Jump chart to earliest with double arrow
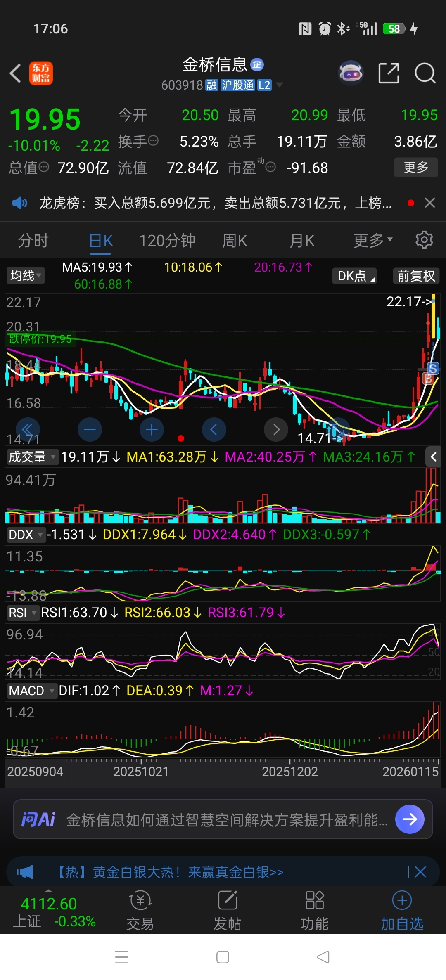446x980 pixels. click(x=28, y=430)
